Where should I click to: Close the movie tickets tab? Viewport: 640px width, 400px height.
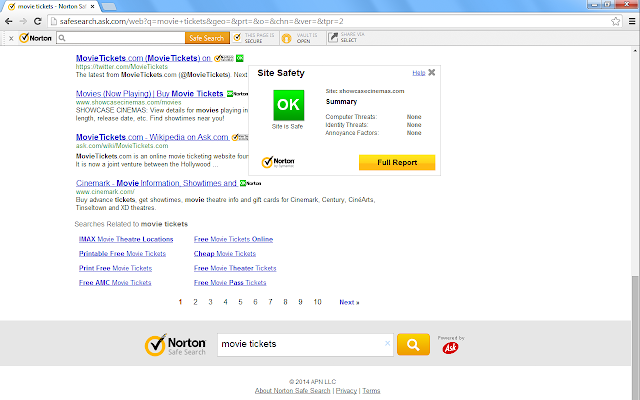point(93,7)
